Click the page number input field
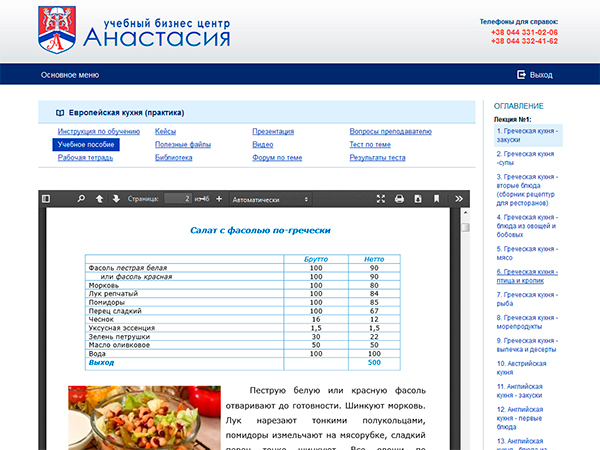The width and height of the screenshot is (600, 450). coord(177,199)
